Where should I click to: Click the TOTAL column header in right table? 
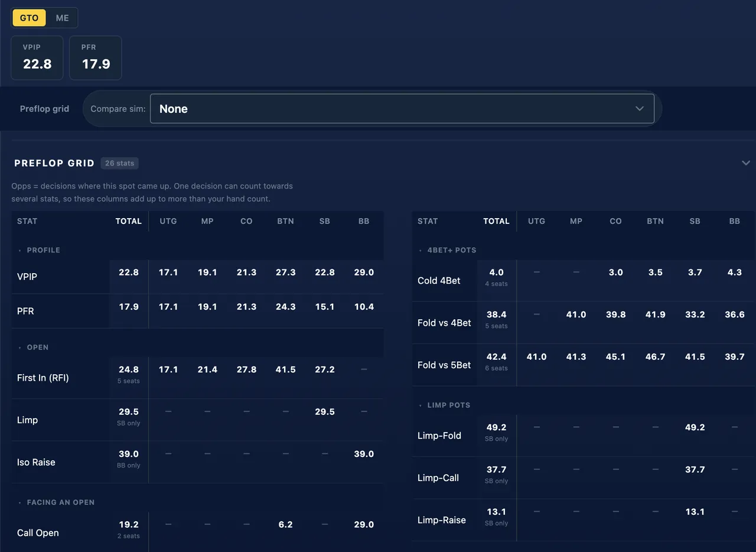(x=496, y=221)
